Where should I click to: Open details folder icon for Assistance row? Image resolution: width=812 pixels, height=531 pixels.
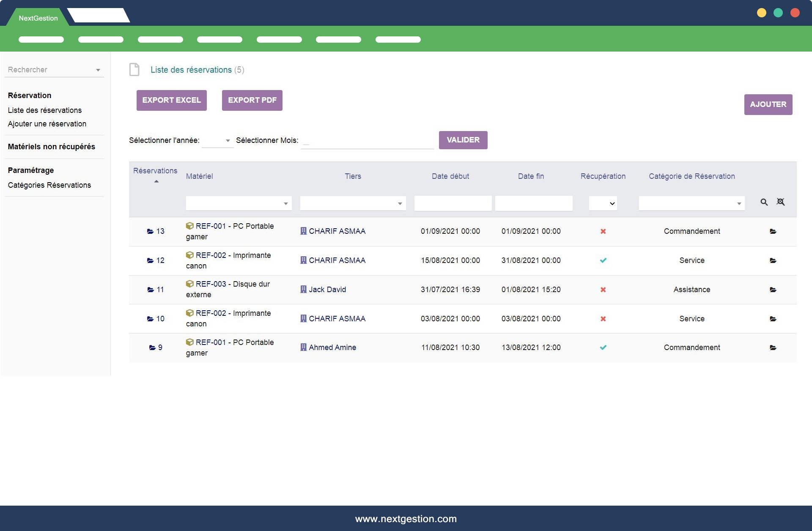tap(773, 290)
